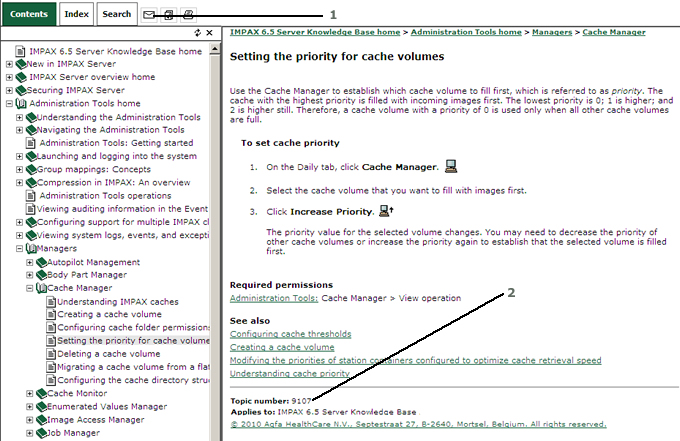Open Modifying the priorities of station containers link

click(415, 360)
